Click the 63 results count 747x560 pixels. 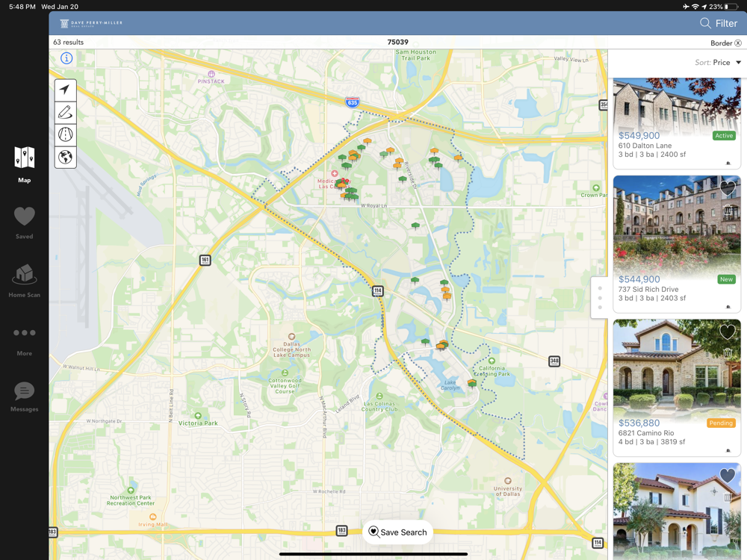(68, 43)
